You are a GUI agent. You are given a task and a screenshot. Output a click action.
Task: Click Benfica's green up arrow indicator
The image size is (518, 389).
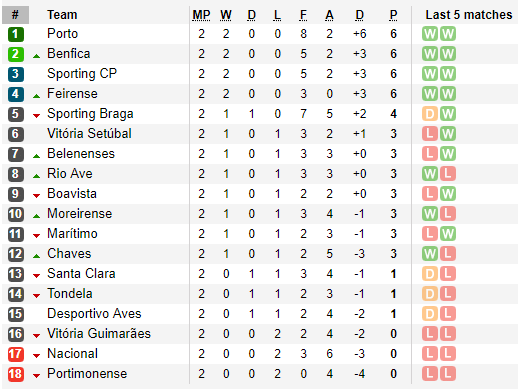pyautogui.click(x=37, y=56)
